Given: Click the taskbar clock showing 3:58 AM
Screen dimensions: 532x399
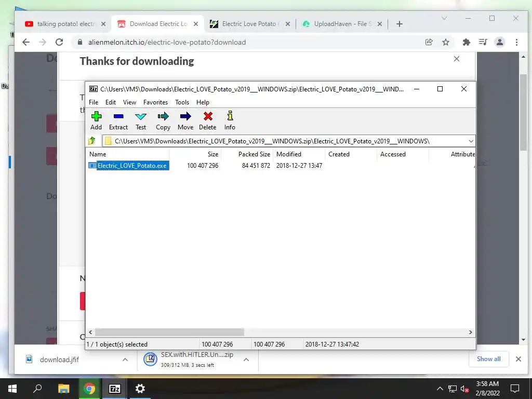Looking at the screenshot, I should coord(487,389).
